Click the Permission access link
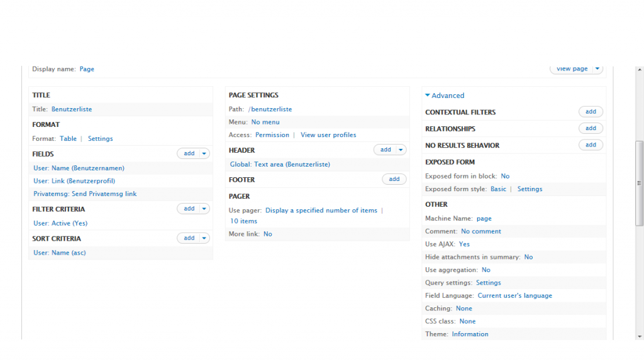This screenshot has height=362, width=644. point(272,135)
